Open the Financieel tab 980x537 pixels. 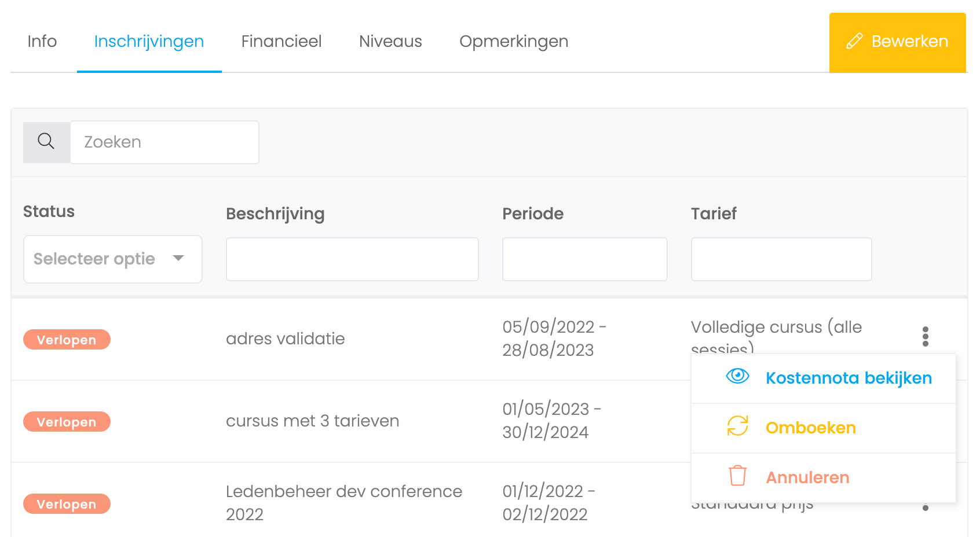281,42
